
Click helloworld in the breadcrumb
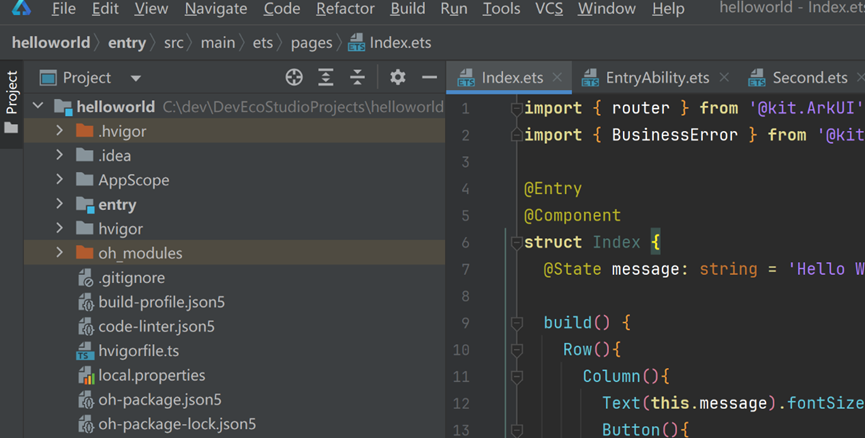coord(51,42)
